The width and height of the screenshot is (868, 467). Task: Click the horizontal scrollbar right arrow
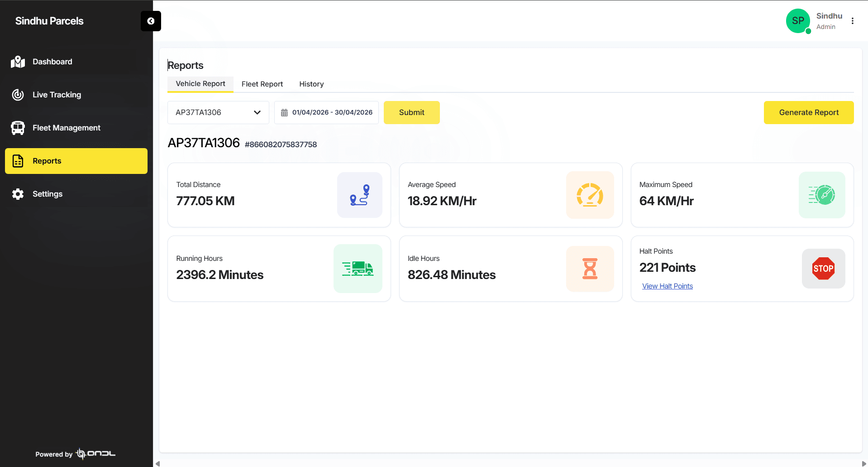point(864,463)
